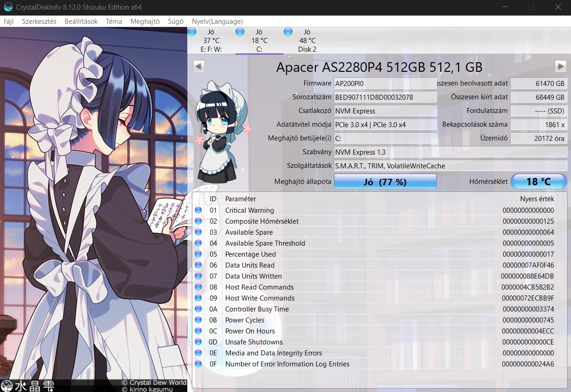The image size is (571, 392).
Task: Select the Disk 2 tab
Action: (x=307, y=40)
